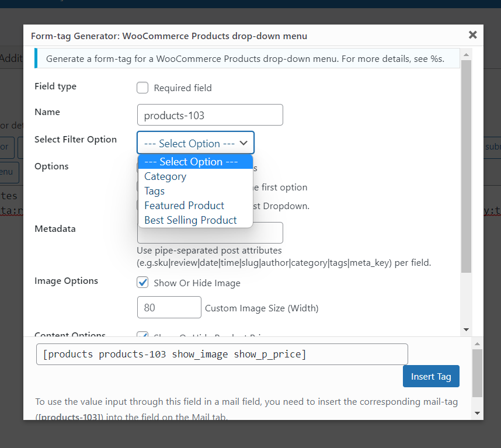Click the Metadata label
Viewport: 501px width, 448px height.
click(x=55, y=229)
